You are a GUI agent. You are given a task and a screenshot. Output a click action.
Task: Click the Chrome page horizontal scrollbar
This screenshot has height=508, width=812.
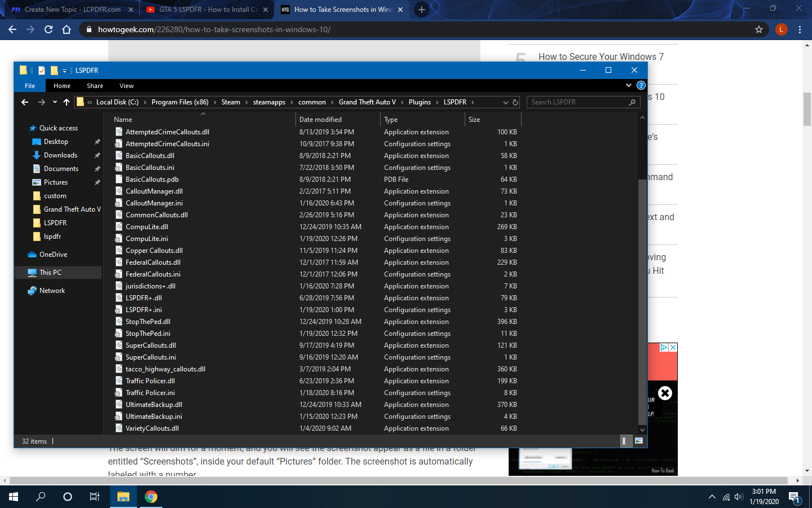click(400, 481)
